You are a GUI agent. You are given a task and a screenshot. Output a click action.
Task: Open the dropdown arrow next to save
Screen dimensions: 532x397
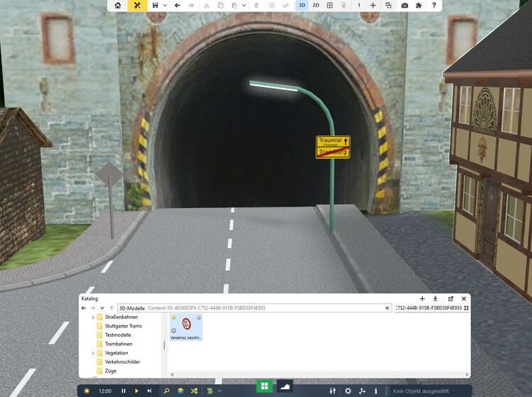165,5
